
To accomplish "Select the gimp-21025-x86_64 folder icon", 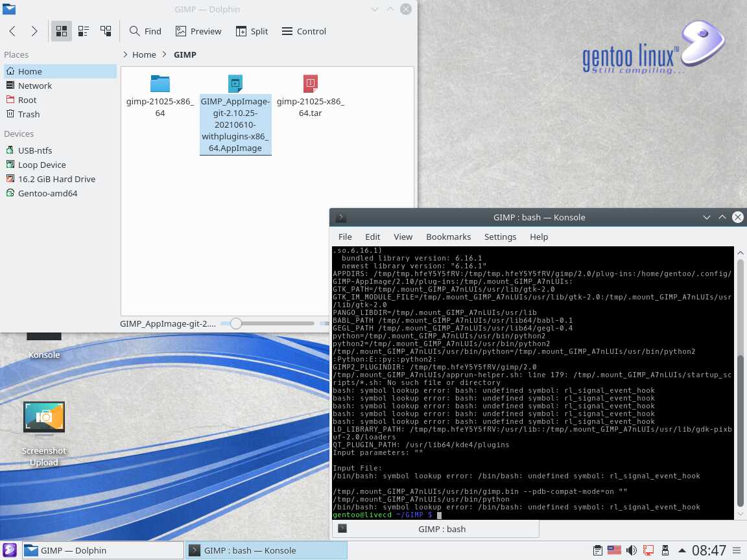I will [x=160, y=84].
